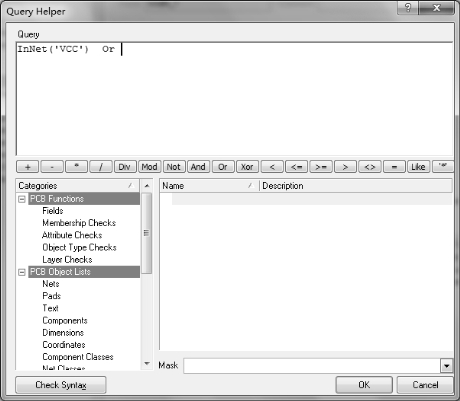Click into the Mask input field
Image resolution: width=460 pixels, height=401 pixels.
click(x=312, y=366)
